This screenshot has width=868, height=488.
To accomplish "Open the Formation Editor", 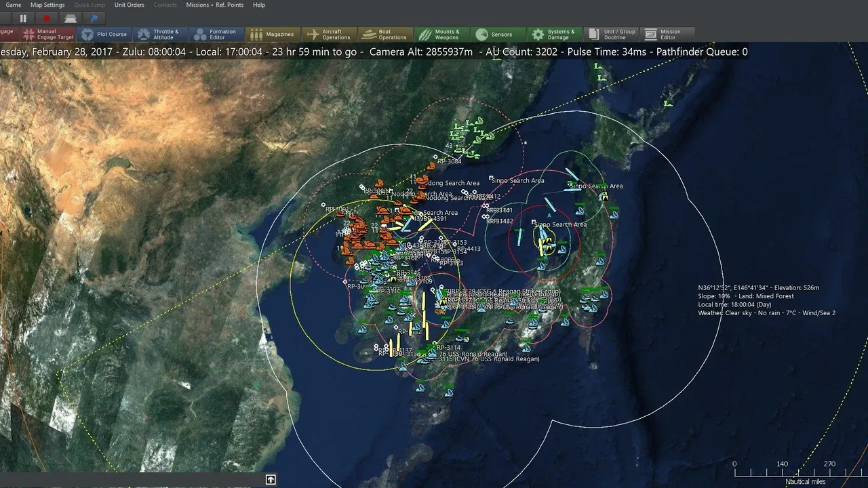I will point(215,34).
